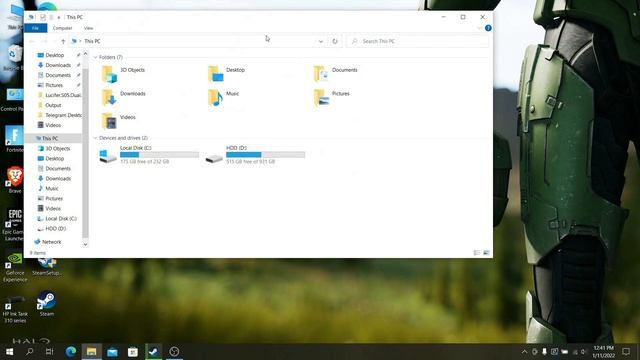Viewport: 640px width, 360px height.
Task: Open the Videos folder in Folders section
Action: pyautogui.click(x=118, y=121)
